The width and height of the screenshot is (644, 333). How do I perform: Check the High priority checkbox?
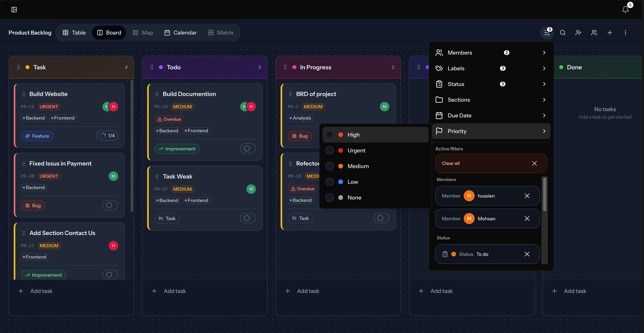(329, 135)
